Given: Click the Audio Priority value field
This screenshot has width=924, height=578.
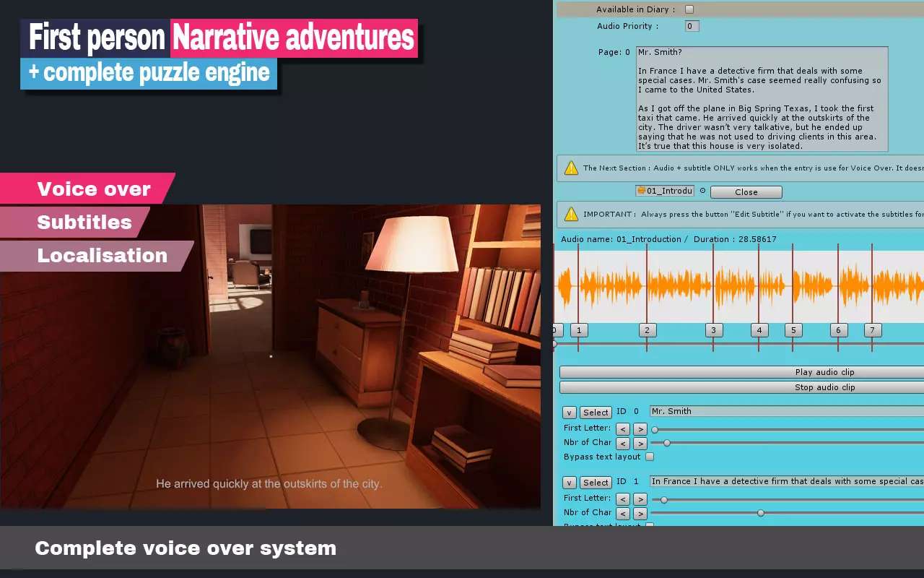Looking at the screenshot, I should point(692,26).
